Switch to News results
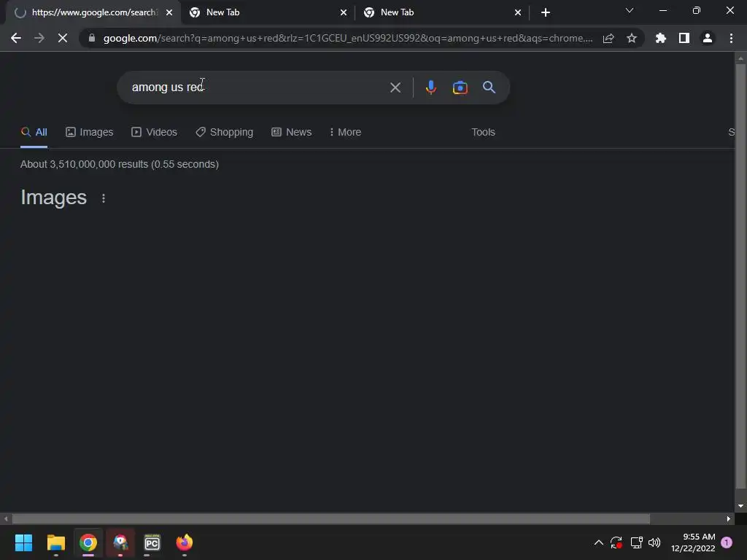The width and height of the screenshot is (747, 560). (292, 133)
